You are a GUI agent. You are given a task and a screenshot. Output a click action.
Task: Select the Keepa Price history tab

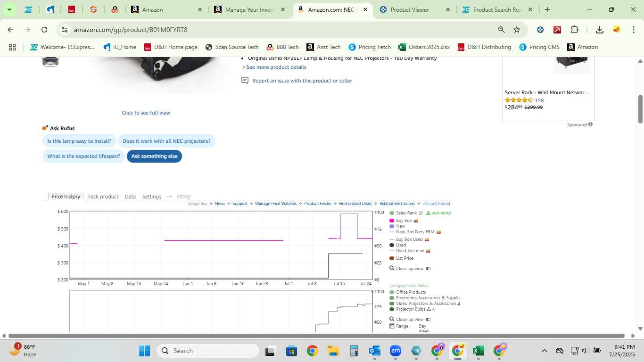tap(66, 197)
